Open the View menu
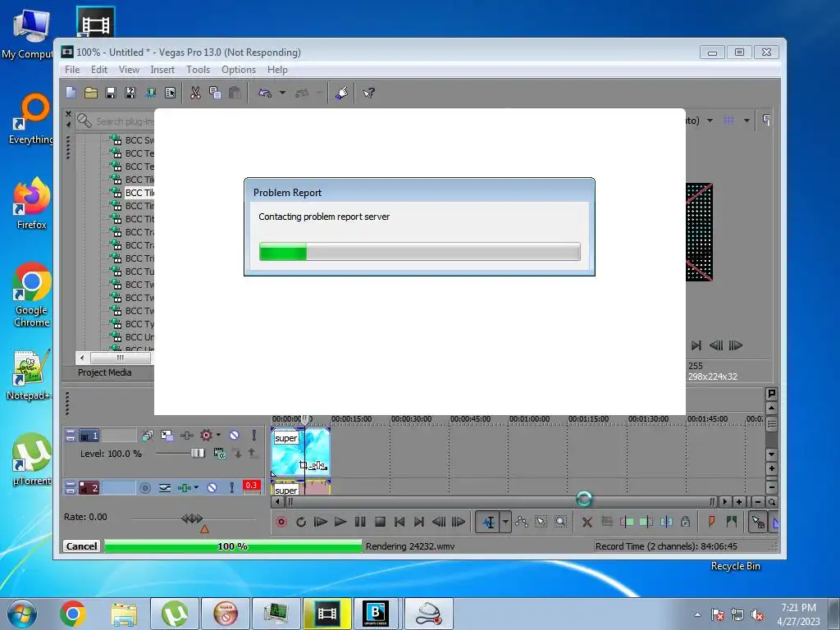This screenshot has width=840, height=630. (129, 70)
